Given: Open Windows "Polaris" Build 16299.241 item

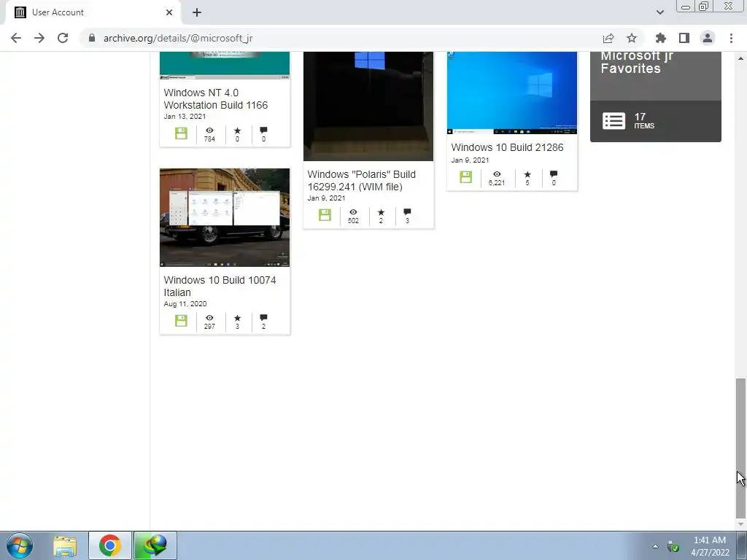Looking at the screenshot, I should coord(361,181).
